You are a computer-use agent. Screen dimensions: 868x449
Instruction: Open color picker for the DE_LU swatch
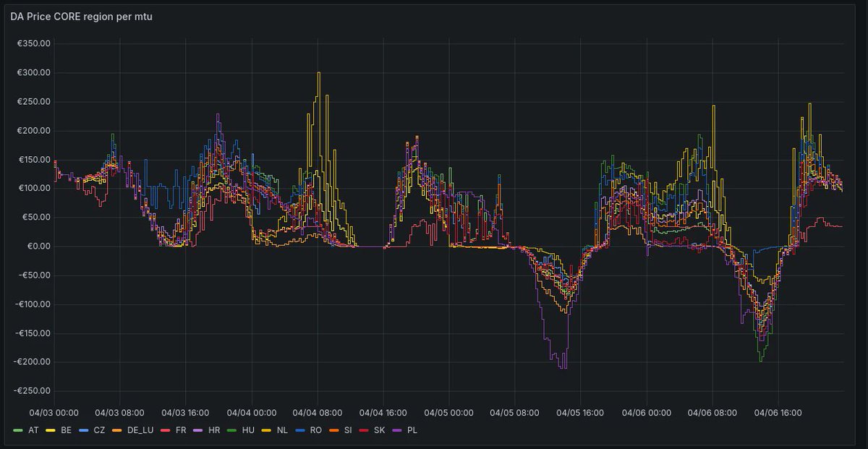click(116, 431)
